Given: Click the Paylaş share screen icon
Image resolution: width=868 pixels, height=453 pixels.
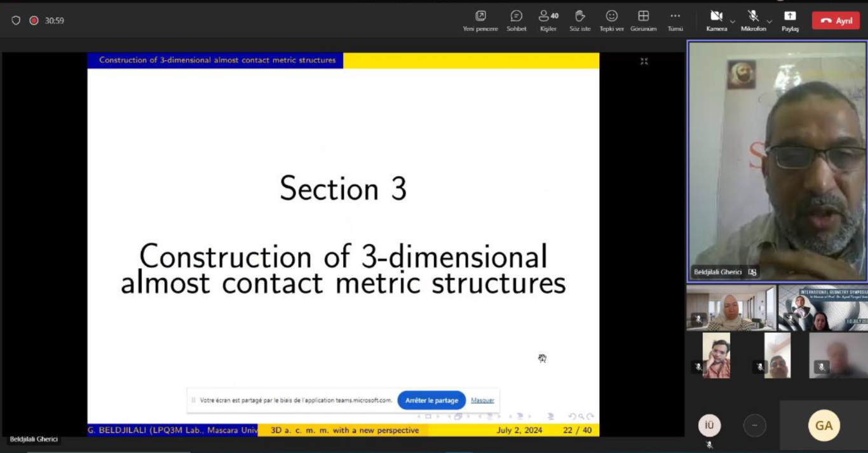Looking at the screenshot, I should point(790,20).
